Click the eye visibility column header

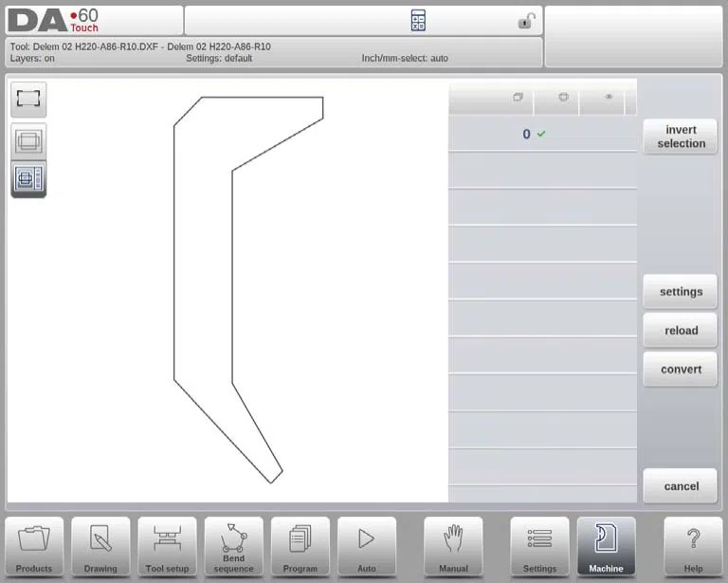(609, 97)
